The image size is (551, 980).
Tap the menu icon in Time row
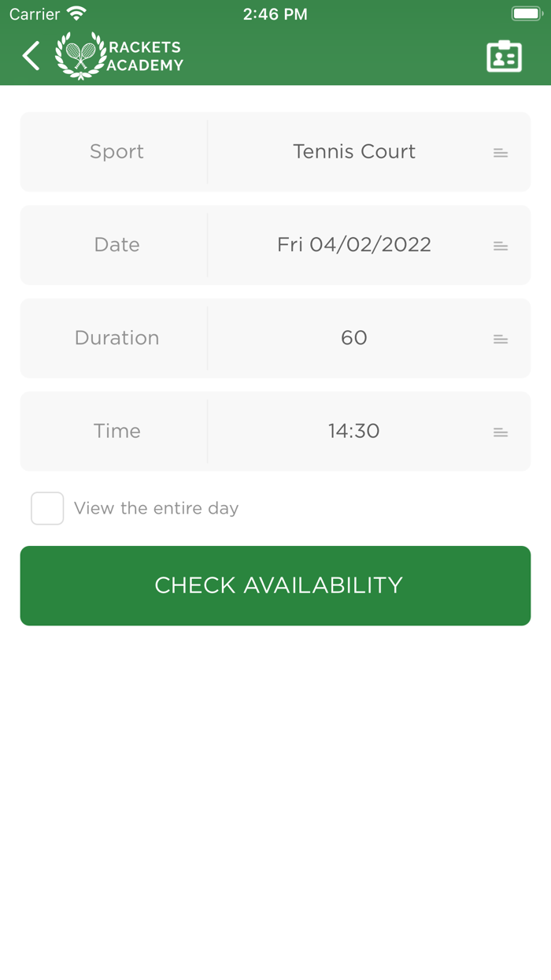pyautogui.click(x=500, y=432)
